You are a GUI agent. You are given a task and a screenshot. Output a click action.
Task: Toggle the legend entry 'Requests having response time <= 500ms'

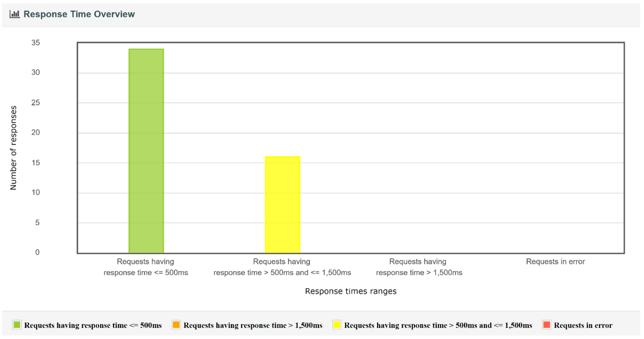93,325
